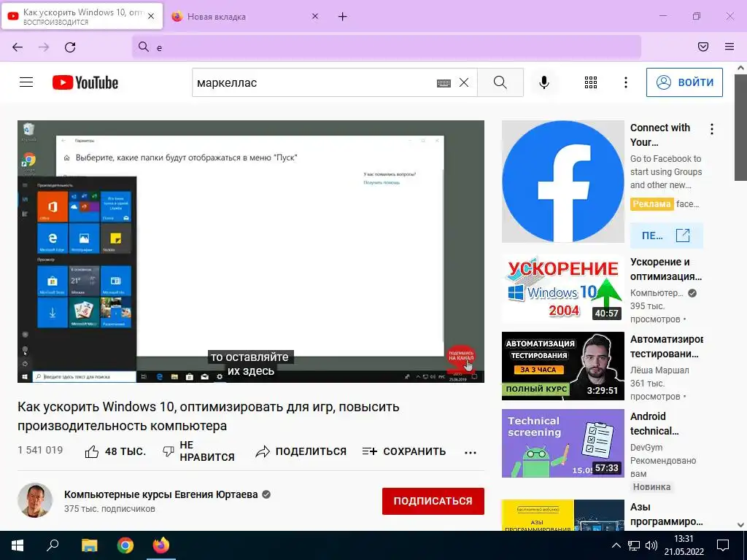This screenshot has height=560, width=747.
Task: Open the Ускорение и оптимизация video title
Action: (666, 269)
